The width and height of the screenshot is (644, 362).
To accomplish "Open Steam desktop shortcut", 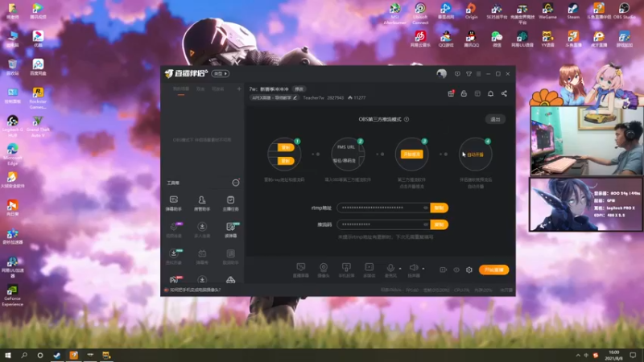I will (573, 11).
